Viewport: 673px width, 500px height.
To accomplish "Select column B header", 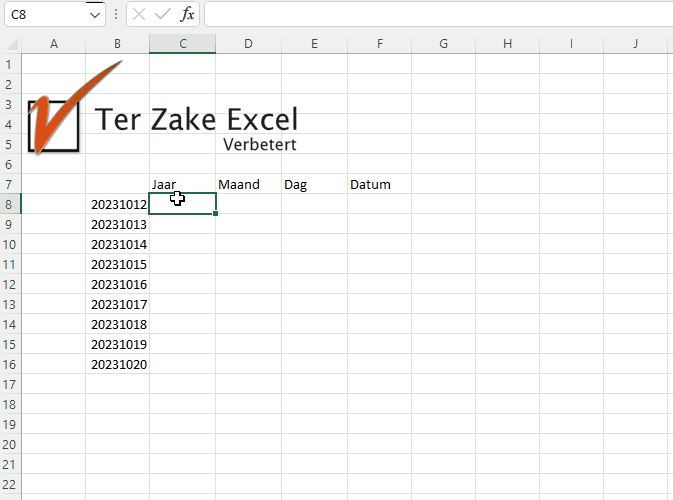I will point(117,44).
